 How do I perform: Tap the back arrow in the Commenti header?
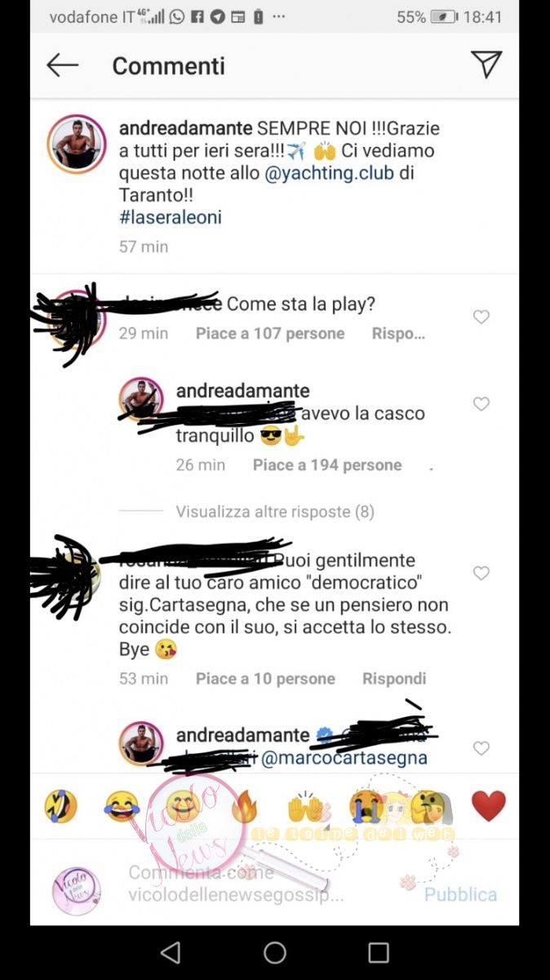[x=62, y=65]
